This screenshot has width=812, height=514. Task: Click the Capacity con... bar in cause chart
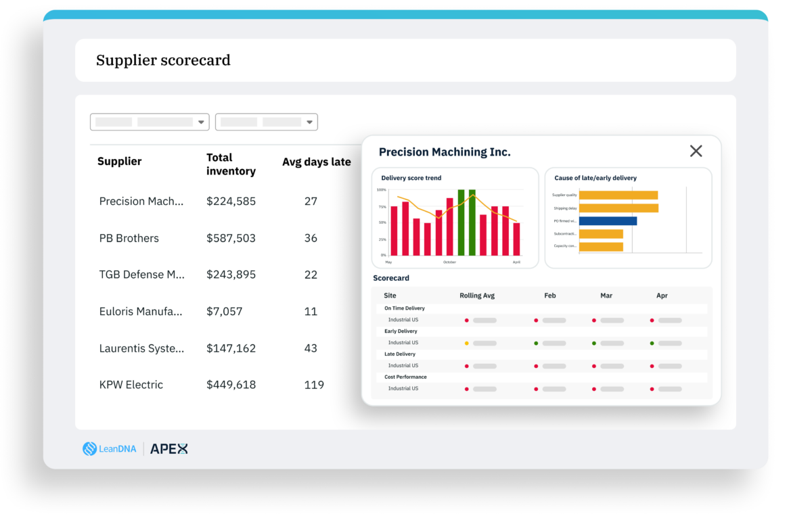tap(601, 246)
